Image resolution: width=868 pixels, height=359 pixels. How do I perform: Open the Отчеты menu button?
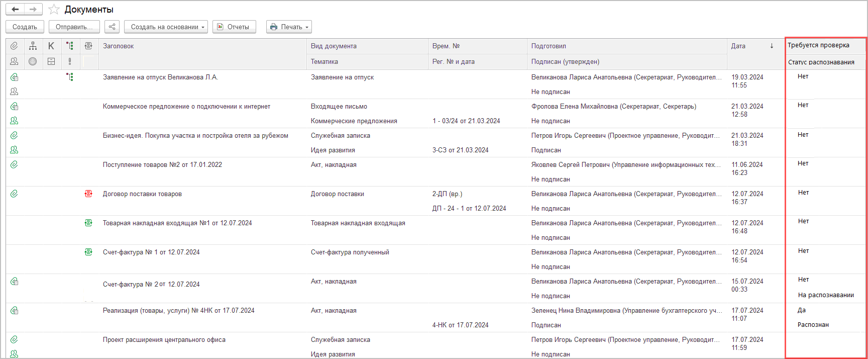pos(234,27)
